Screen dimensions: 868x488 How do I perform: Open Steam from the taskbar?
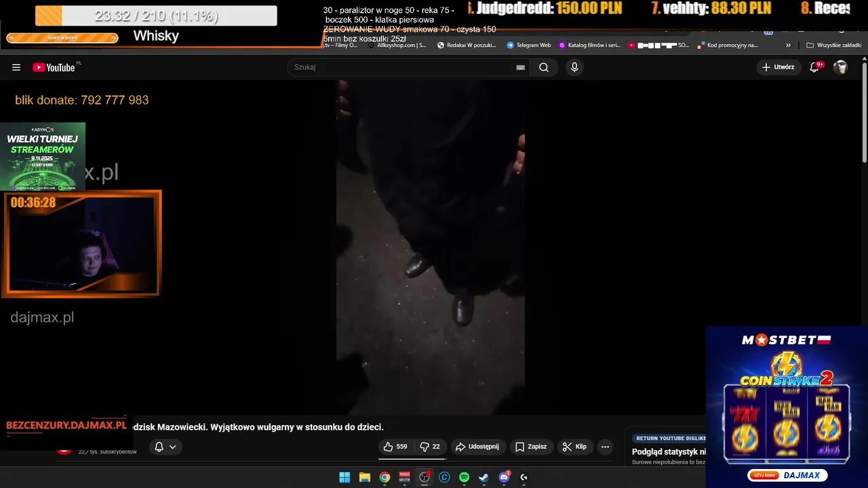pyautogui.click(x=484, y=477)
